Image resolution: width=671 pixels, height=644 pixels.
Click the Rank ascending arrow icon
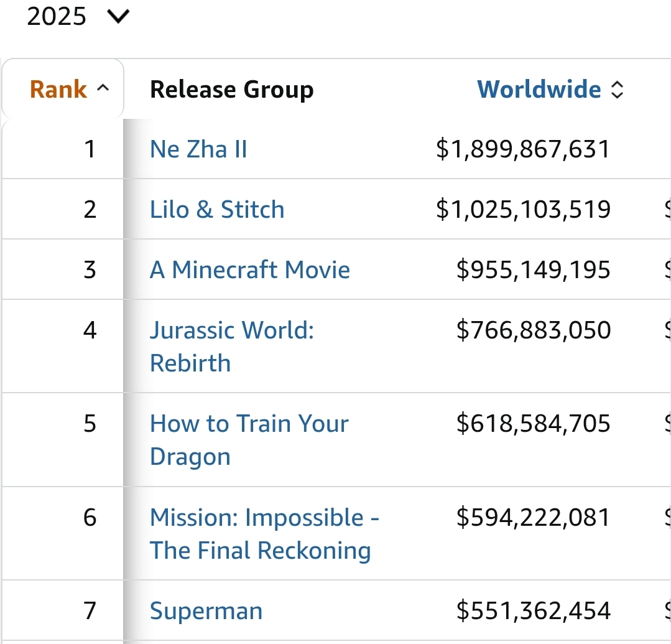[103, 88]
